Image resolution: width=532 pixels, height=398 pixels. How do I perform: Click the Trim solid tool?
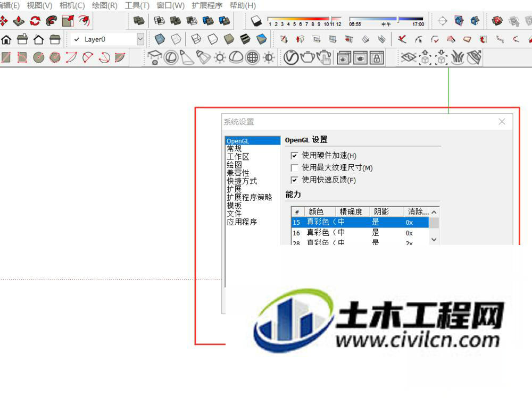(208, 21)
